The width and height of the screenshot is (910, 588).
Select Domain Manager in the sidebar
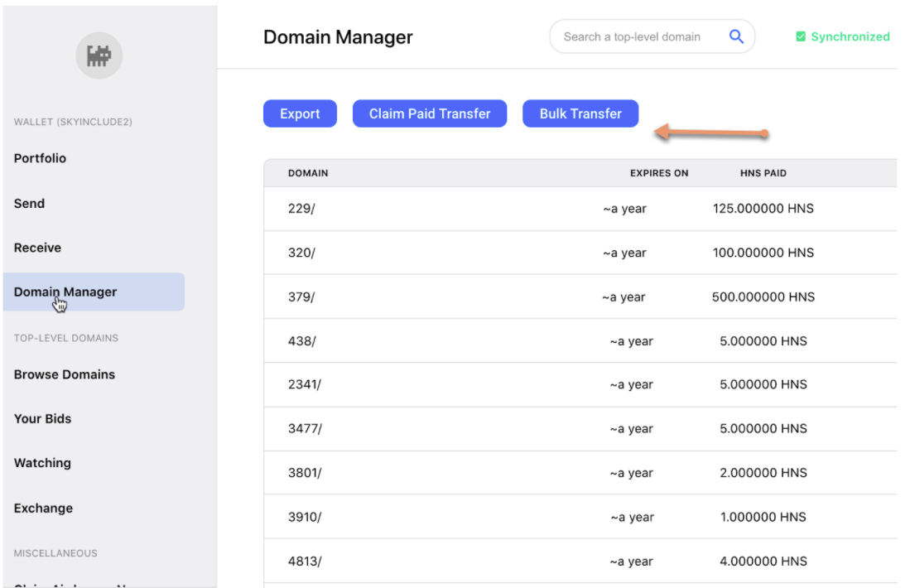(65, 292)
